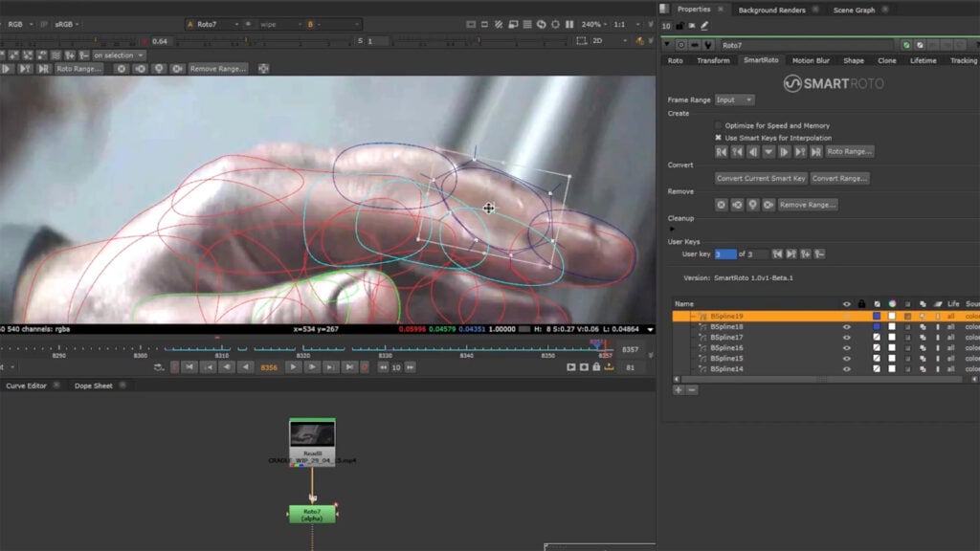The height and width of the screenshot is (551, 980).
Task: Click fourth remove icon before Remove Range in Properties
Action: click(768, 205)
